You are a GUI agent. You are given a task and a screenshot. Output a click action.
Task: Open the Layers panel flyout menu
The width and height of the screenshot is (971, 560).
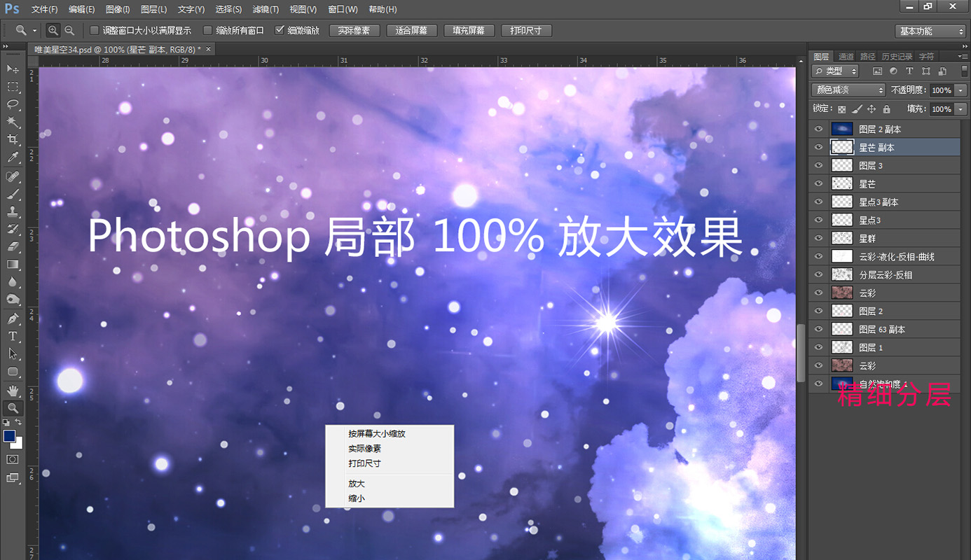[x=962, y=56]
